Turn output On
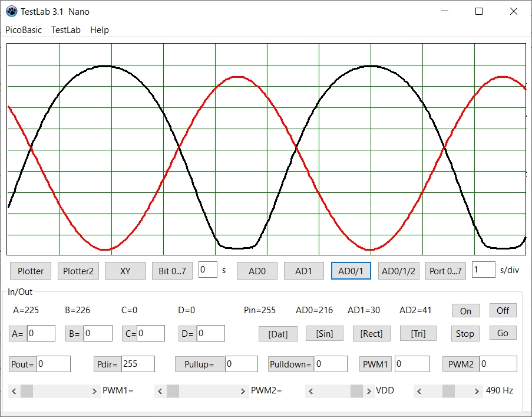Viewport: 532px width, 417px height. (465, 311)
